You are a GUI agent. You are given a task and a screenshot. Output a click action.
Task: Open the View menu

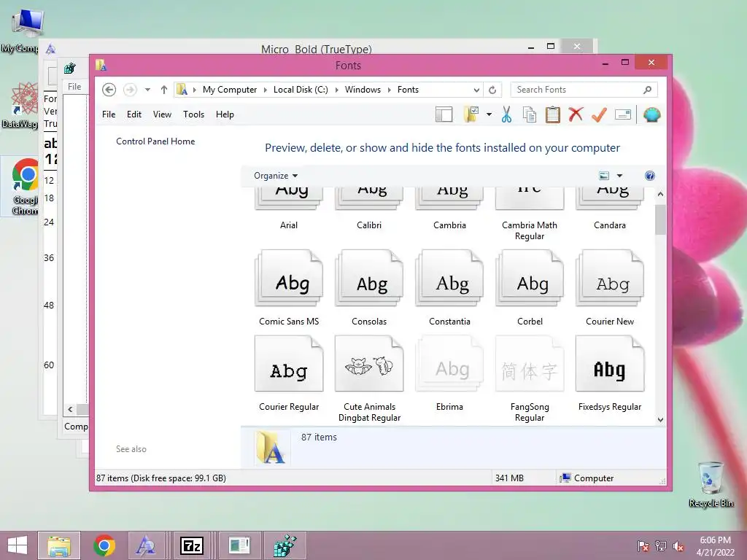pyautogui.click(x=162, y=114)
